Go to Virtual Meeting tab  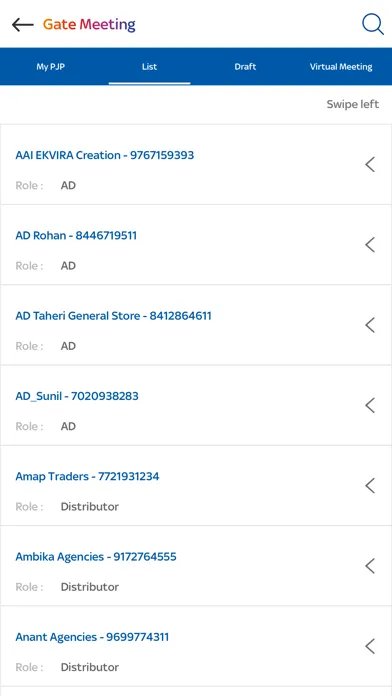pos(341,67)
